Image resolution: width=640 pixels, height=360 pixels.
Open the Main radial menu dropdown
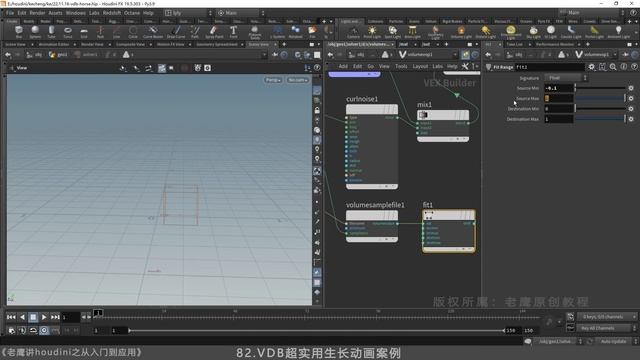pyautogui.click(x=241, y=13)
